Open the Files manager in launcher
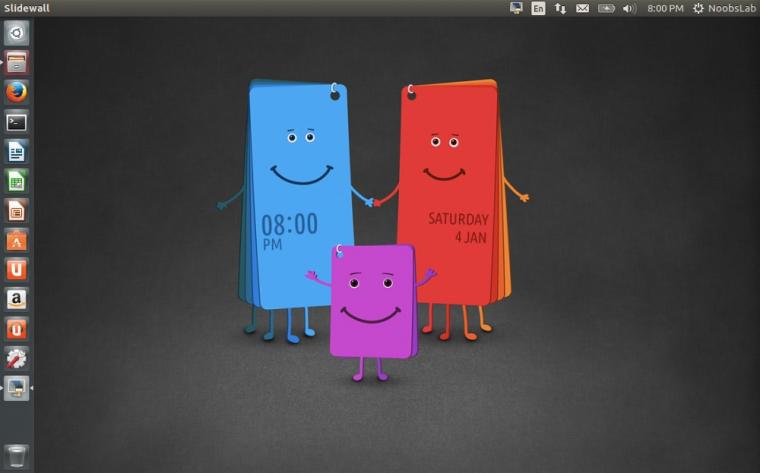 pyautogui.click(x=16, y=63)
